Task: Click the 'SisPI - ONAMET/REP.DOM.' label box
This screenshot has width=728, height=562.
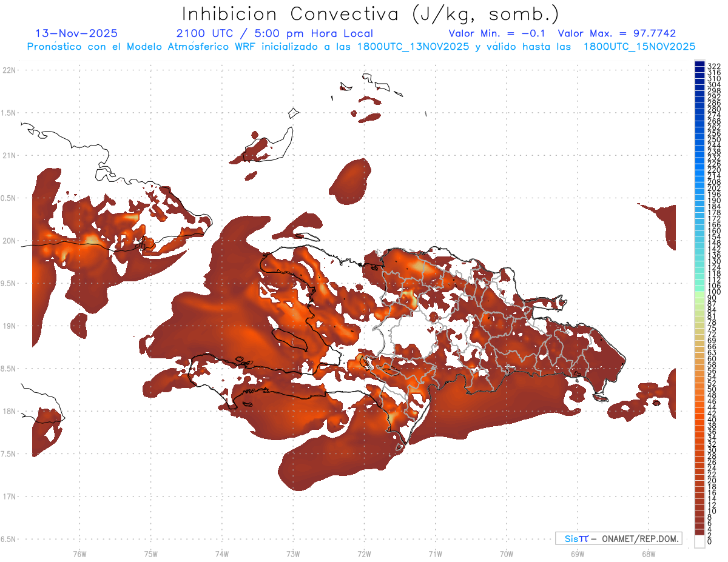Action: [619, 538]
